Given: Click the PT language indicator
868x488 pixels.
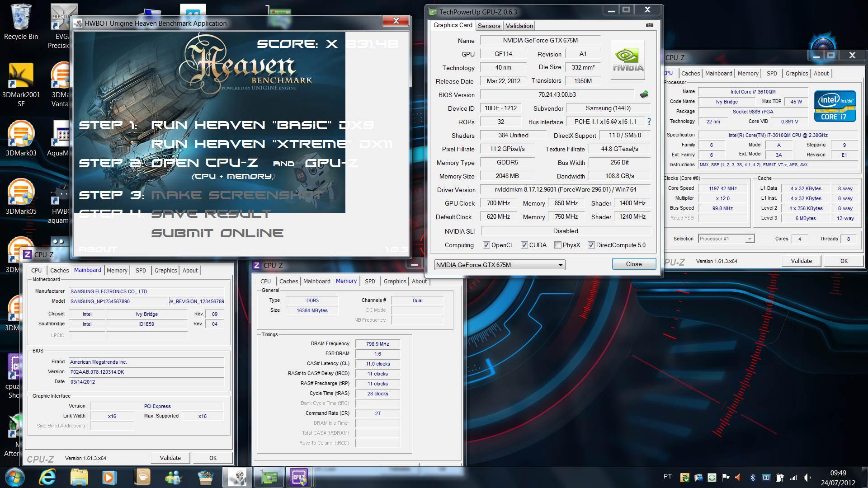Looking at the screenshot, I should pos(668,476).
